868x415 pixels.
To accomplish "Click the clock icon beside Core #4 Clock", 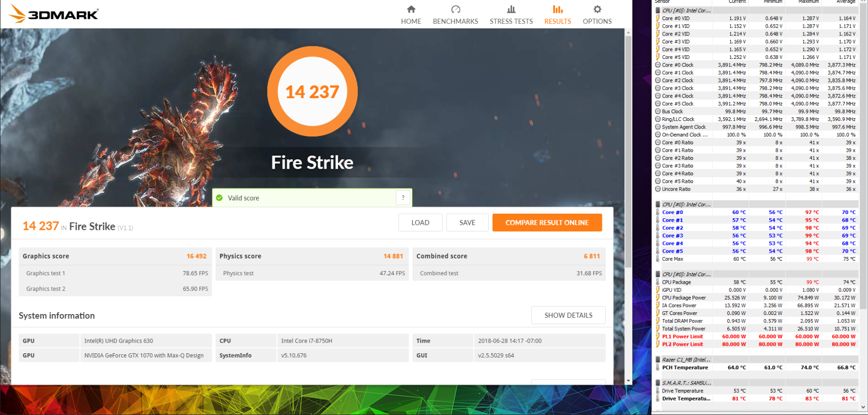I will tap(658, 96).
